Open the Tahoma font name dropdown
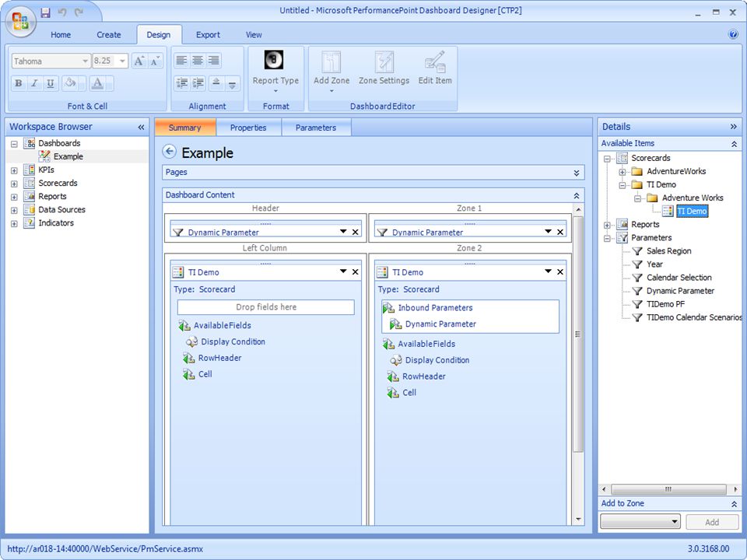 tap(85, 61)
